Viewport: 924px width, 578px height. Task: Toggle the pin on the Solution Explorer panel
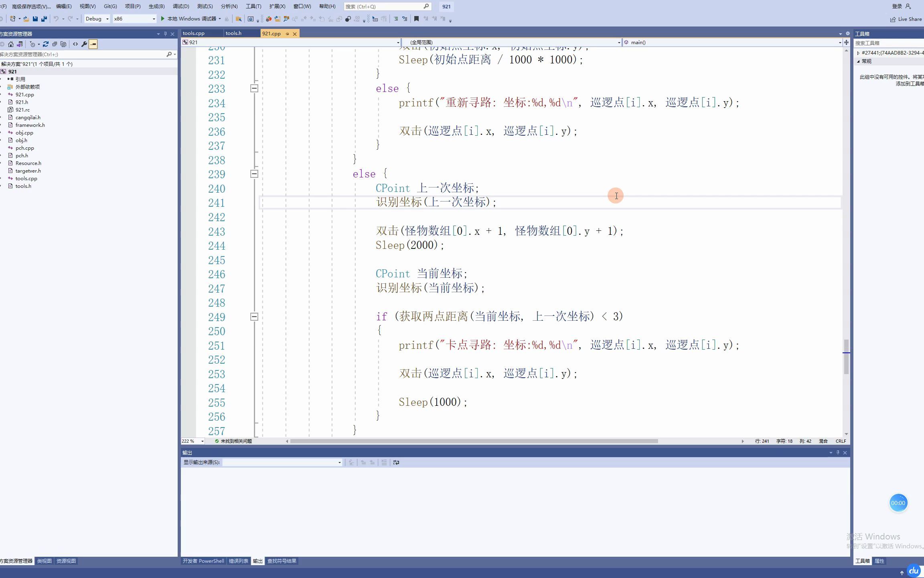(166, 34)
